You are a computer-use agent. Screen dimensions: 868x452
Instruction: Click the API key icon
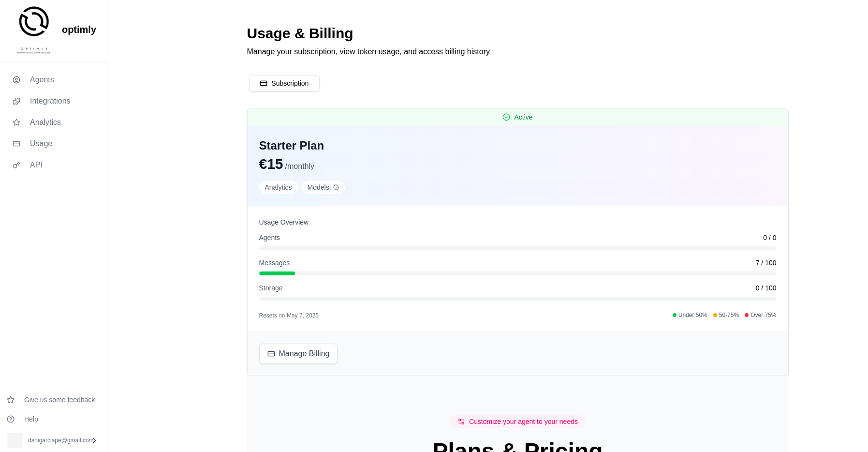click(x=16, y=165)
